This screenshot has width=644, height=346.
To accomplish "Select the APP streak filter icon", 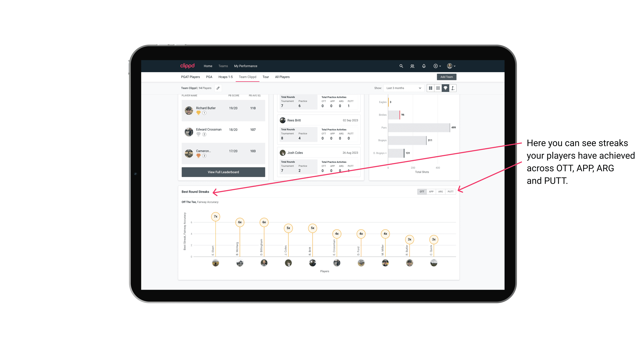I will pyautogui.click(x=431, y=192).
